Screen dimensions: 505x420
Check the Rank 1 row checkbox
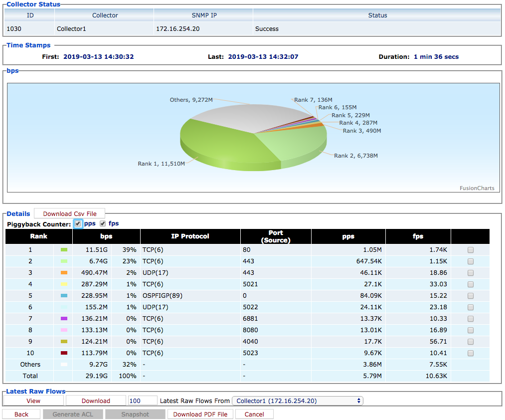pos(470,250)
